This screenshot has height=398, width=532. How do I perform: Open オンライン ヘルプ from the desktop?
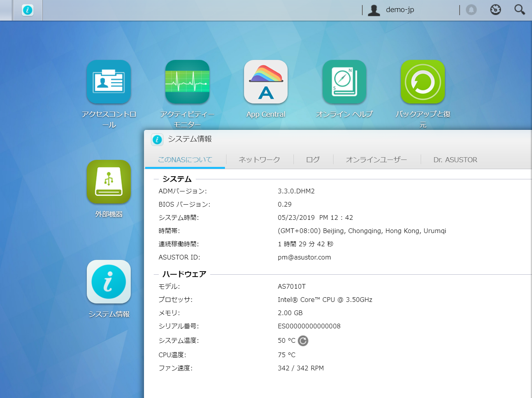344,82
